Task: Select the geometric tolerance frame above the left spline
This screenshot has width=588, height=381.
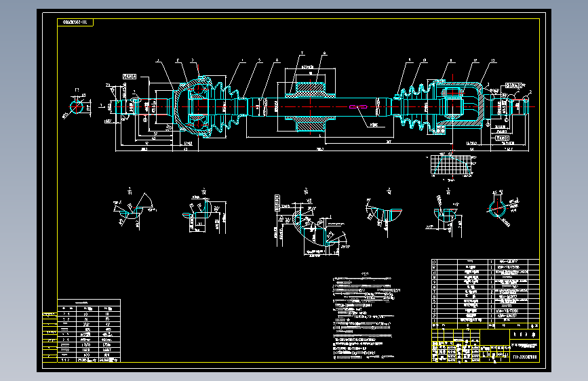Action: [x=130, y=77]
